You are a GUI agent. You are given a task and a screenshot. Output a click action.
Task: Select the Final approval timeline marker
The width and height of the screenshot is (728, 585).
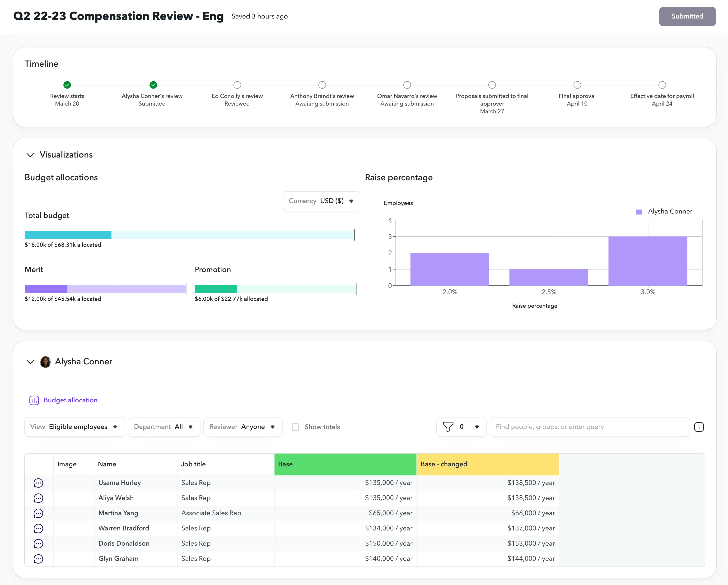pyautogui.click(x=577, y=85)
